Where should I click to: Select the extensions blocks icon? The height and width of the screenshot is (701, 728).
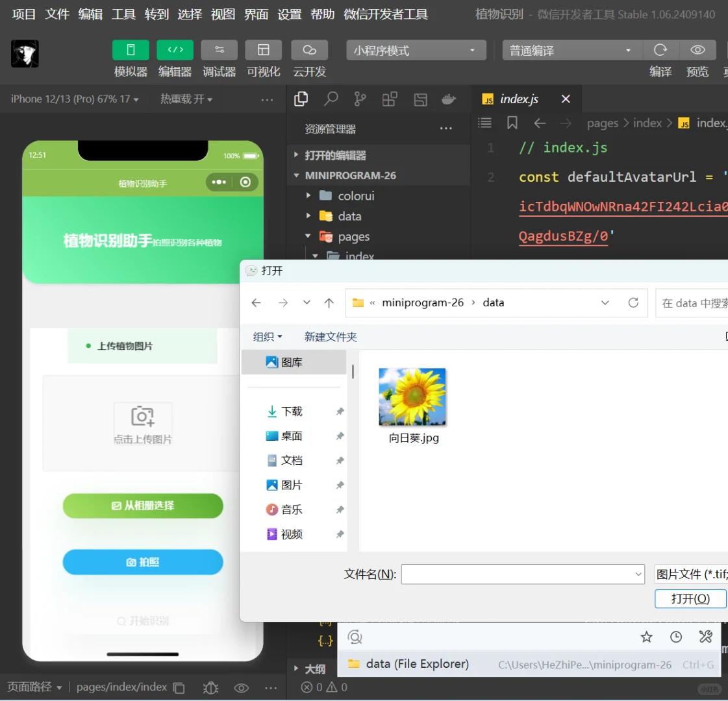click(x=390, y=99)
